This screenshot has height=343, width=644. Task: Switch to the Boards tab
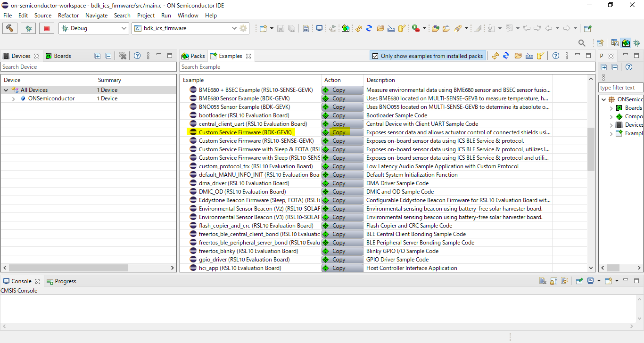58,56
